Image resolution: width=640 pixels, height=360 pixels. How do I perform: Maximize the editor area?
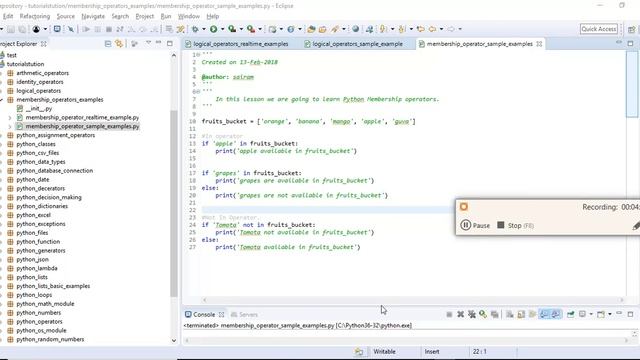(x=631, y=43)
